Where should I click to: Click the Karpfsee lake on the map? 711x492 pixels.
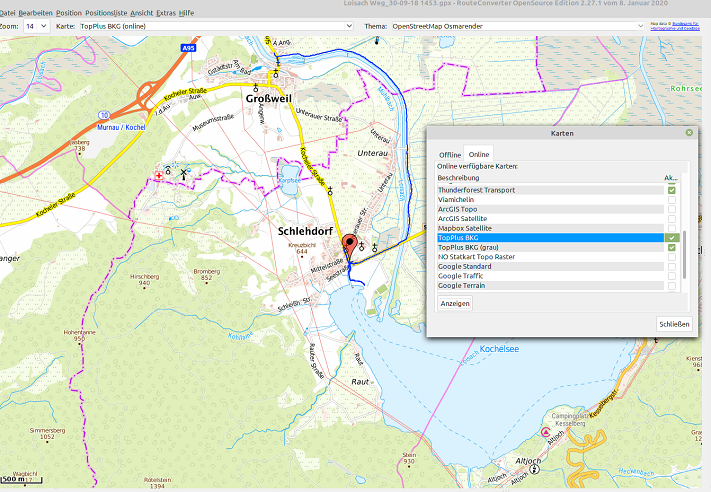point(288,182)
